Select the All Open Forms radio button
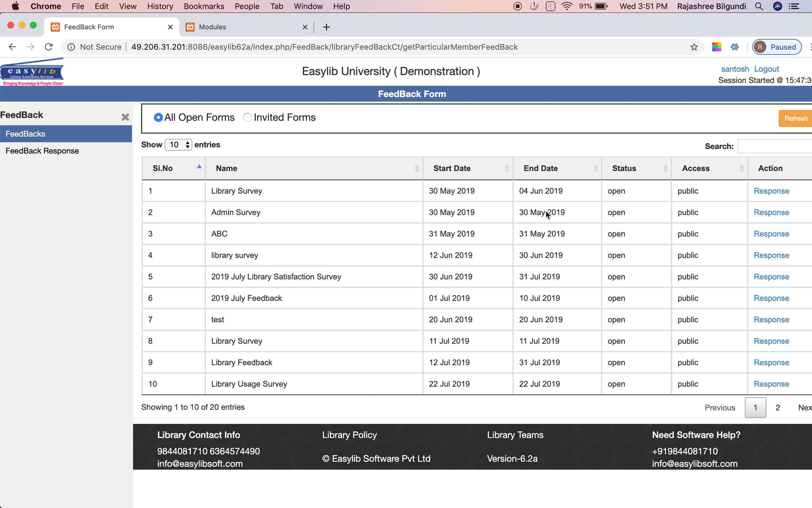The image size is (812, 508). point(158,118)
